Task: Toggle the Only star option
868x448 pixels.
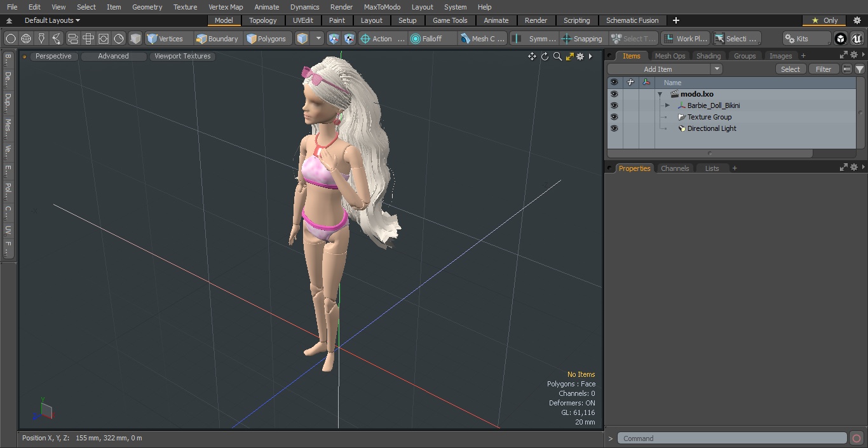Action: click(825, 20)
